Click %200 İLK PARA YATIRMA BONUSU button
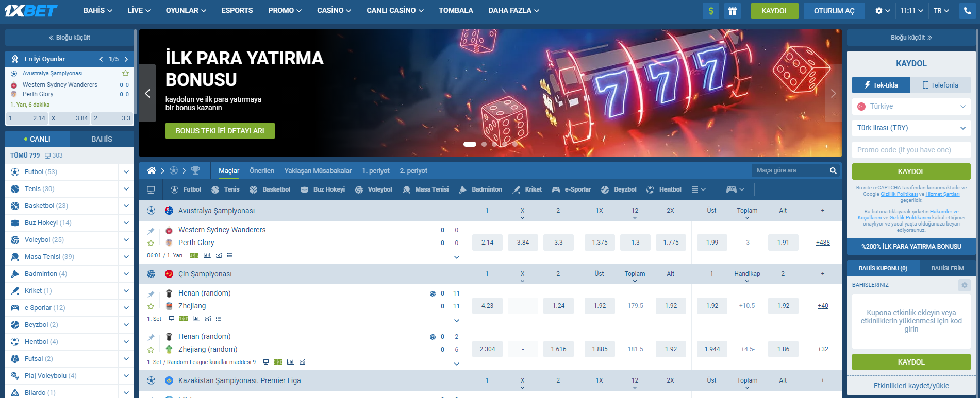Screen dimensions: 980x398 [x=911, y=247]
